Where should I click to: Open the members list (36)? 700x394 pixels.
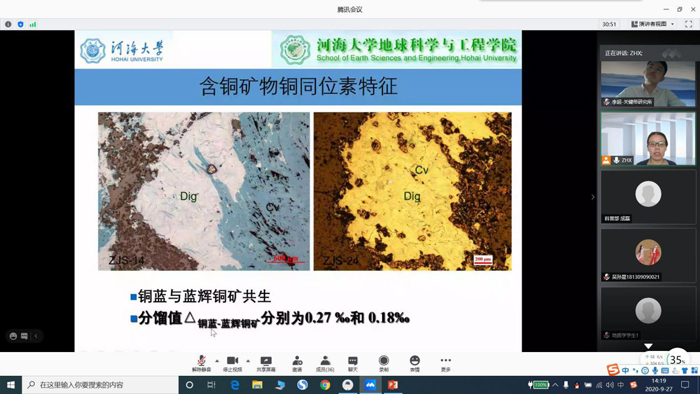coord(325,363)
